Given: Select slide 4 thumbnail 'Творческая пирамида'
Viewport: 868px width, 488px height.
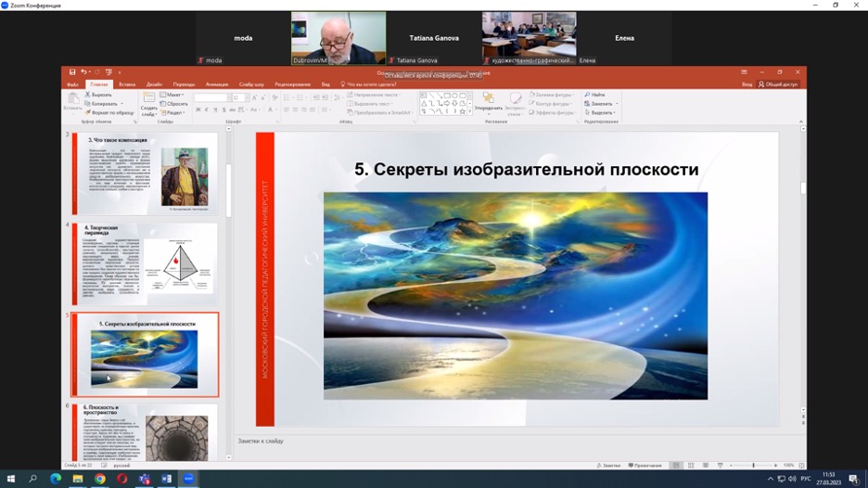Looking at the screenshot, I should [x=147, y=263].
